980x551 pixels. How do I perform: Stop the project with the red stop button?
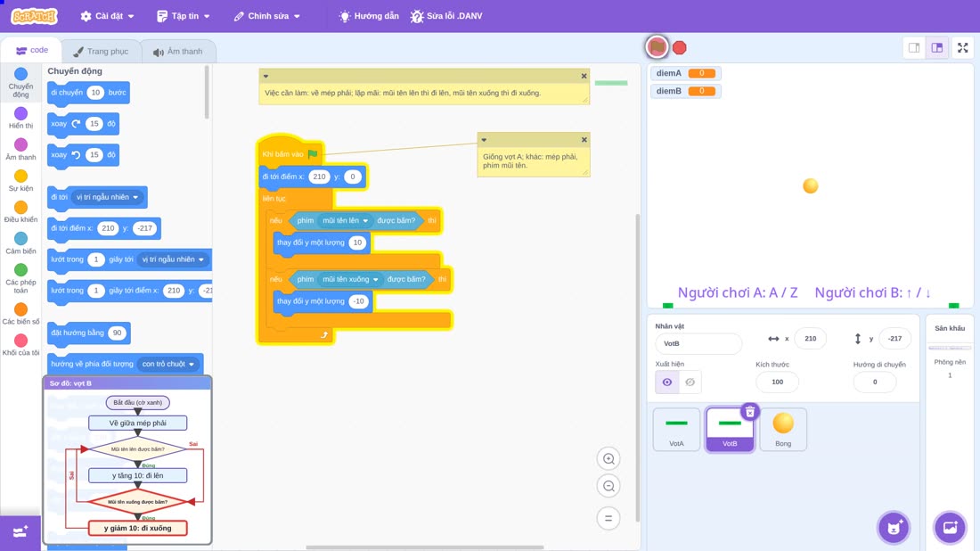point(680,47)
